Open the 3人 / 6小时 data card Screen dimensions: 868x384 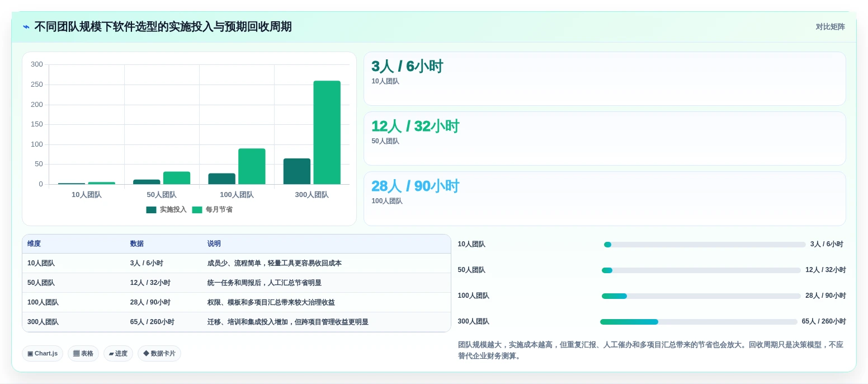pos(605,79)
